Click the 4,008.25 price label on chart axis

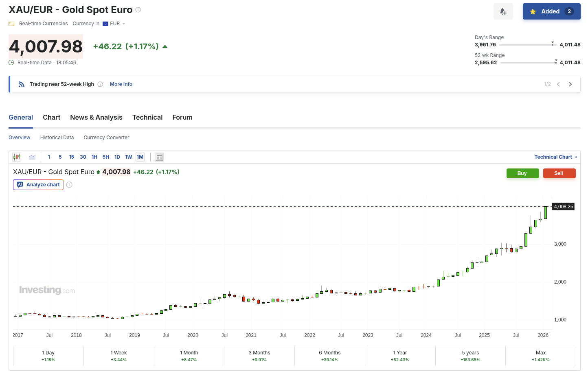pos(563,207)
